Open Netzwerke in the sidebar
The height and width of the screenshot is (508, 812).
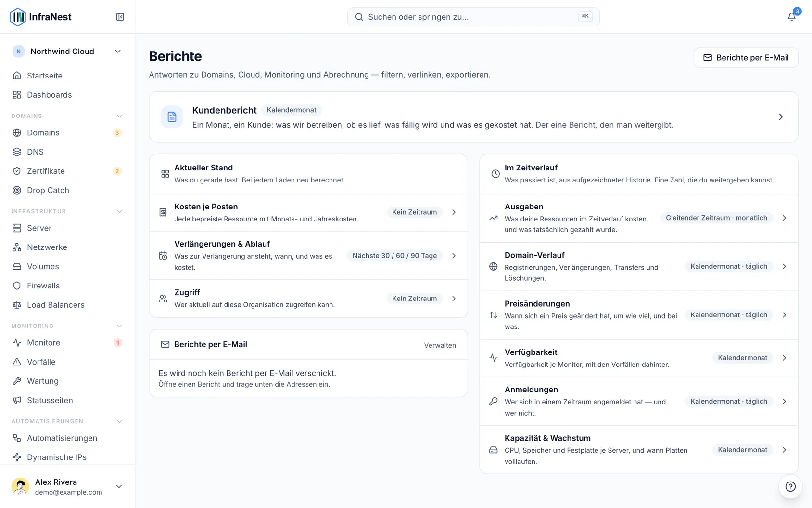[x=67, y=247]
